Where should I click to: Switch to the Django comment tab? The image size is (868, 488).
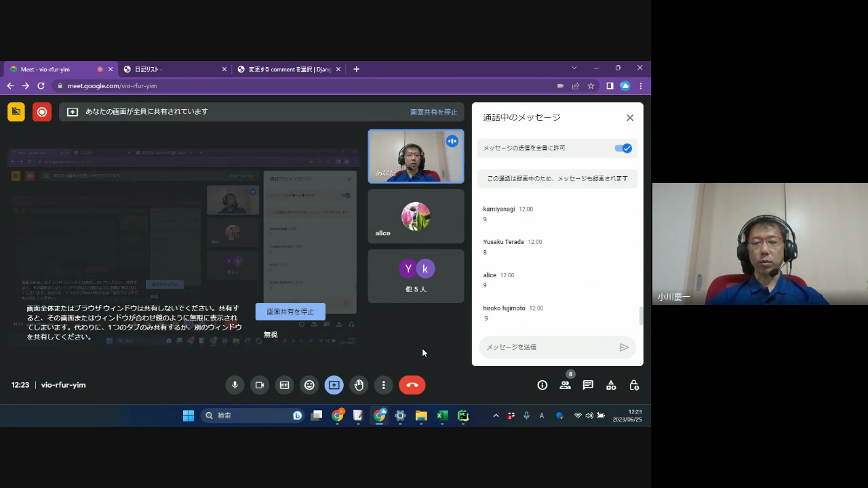coord(289,69)
